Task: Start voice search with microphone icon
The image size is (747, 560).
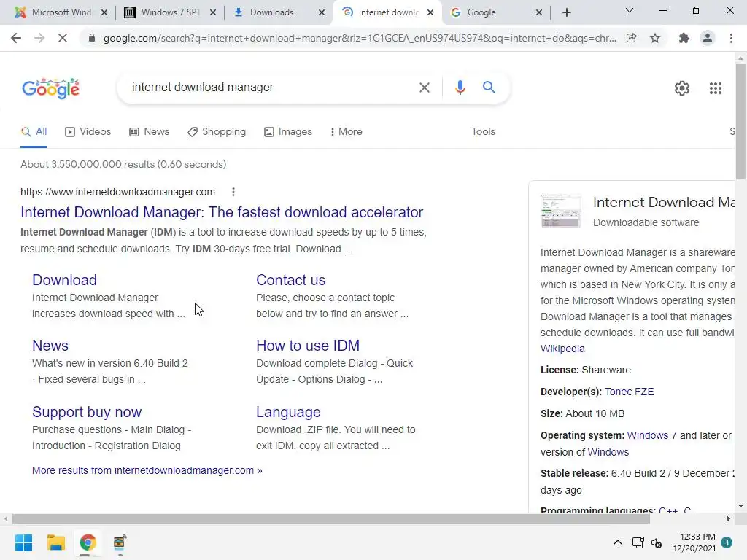Action: pyautogui.click(x=460, y=87)
